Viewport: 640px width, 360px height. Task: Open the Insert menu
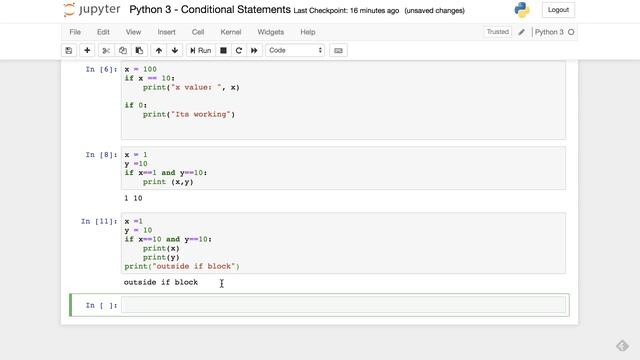pos(166,32)
